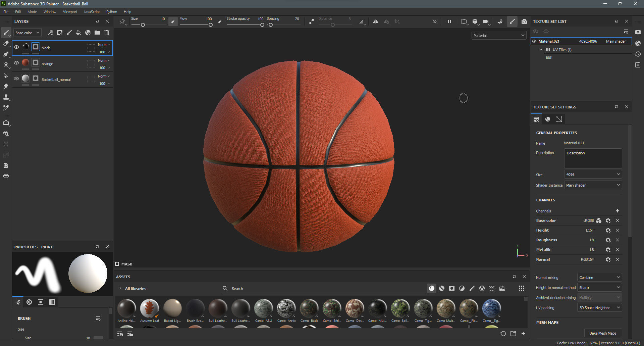
Task: Pause the viewport rendering
Action: (449, 21)
